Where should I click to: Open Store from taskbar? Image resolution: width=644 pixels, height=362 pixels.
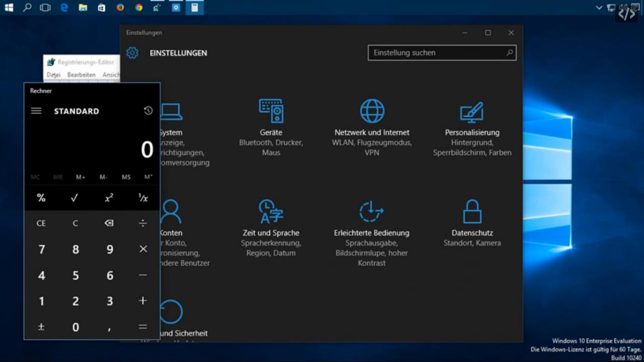tap(101, 8)
